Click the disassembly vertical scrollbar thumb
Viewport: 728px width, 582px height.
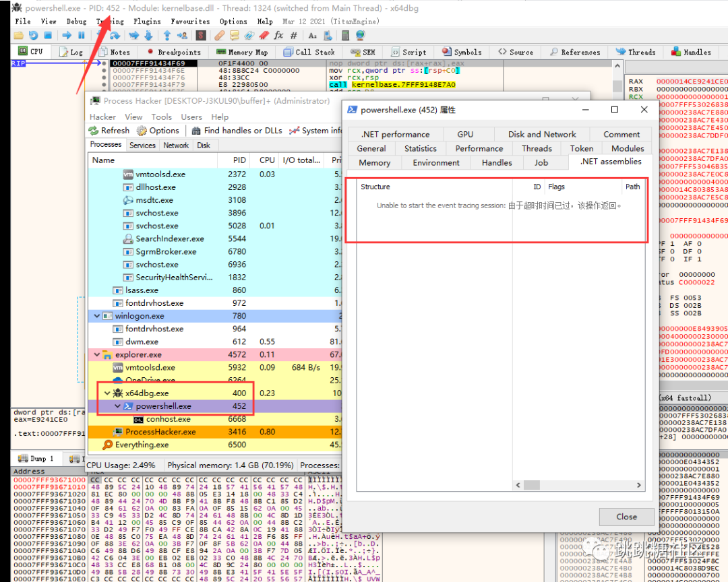[617, 86]
